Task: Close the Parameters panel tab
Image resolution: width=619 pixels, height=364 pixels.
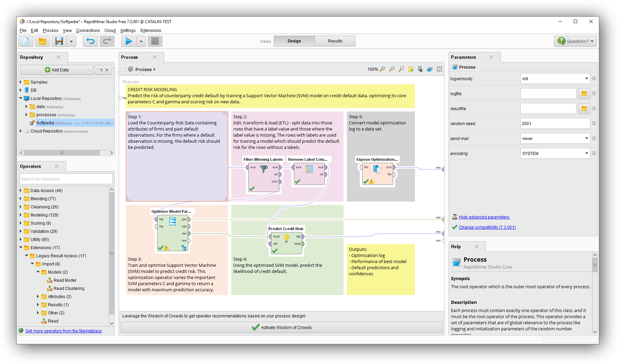Action: coord(491,57)
